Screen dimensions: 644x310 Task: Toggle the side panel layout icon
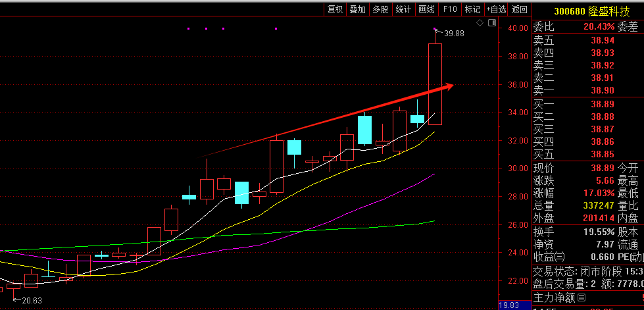click(492, 23)
